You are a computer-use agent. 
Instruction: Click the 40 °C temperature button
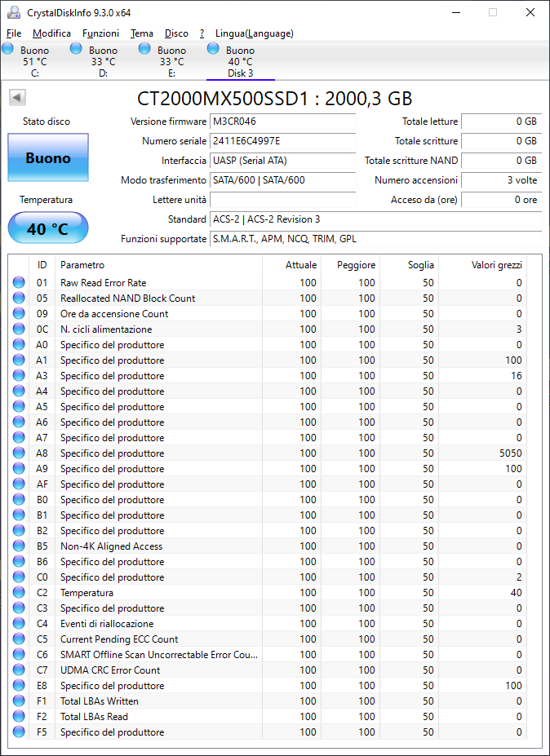(48, 228)
